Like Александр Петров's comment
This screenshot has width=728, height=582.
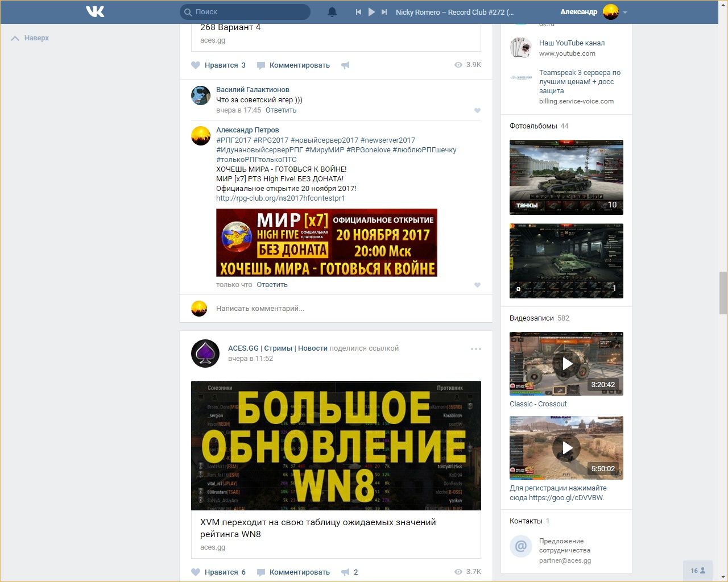tap(477, 285)
